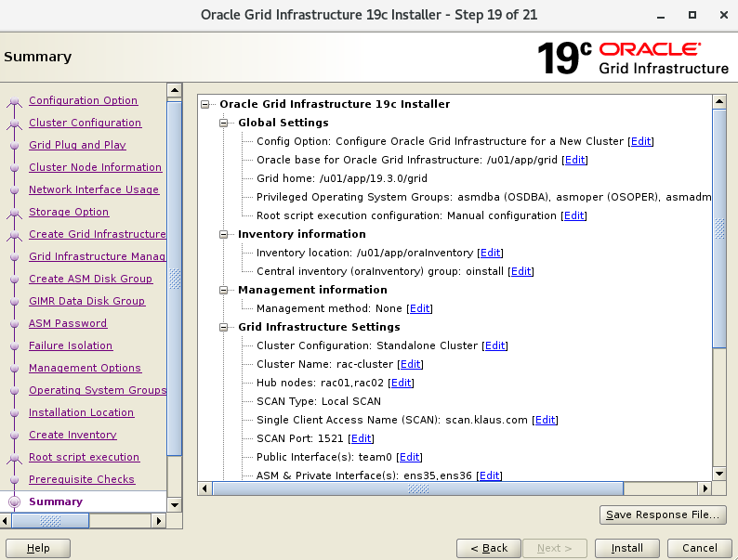Screen dimensions: 738x560
Task: Edit the inventory location path
Action: [490, 253]
